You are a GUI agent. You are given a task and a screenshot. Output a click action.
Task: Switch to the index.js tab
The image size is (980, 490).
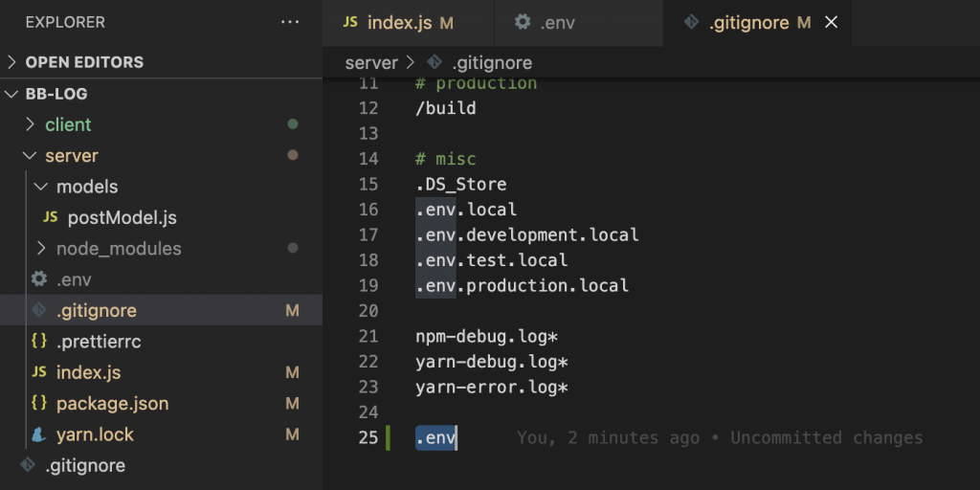click(399, 22)
